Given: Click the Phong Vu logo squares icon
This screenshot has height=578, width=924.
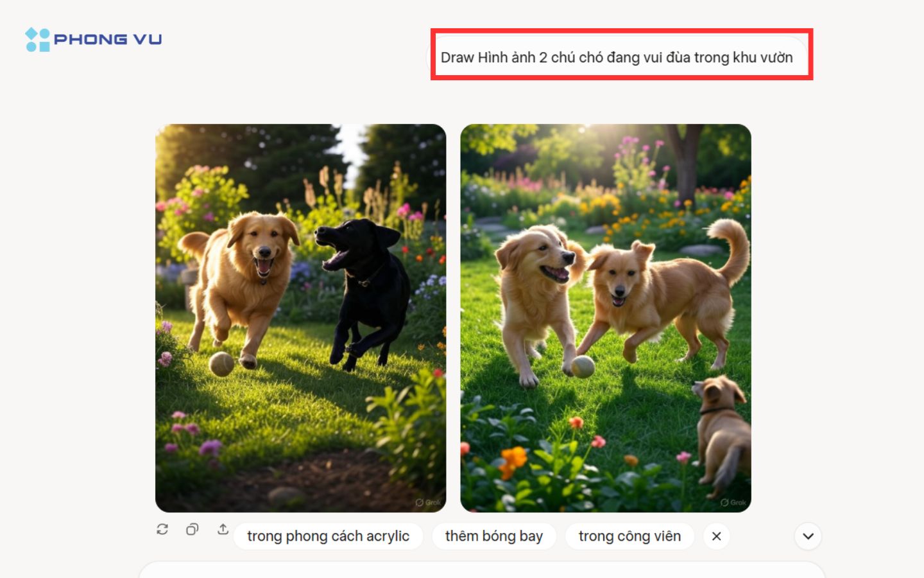Looking at the screenshot, I should (x=37, y=40).
